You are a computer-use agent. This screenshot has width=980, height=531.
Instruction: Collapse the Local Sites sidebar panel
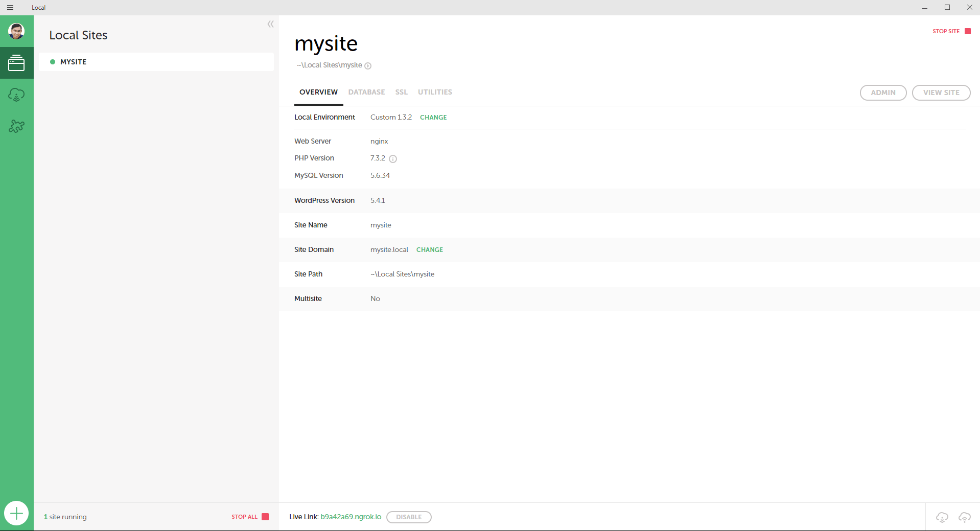pyautogui.click(x=270, y=24)
